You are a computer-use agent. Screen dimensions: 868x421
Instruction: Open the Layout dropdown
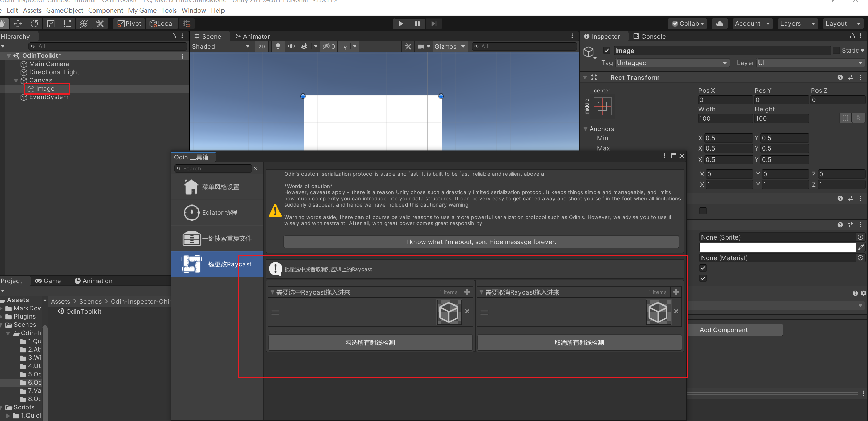[843, 24]
